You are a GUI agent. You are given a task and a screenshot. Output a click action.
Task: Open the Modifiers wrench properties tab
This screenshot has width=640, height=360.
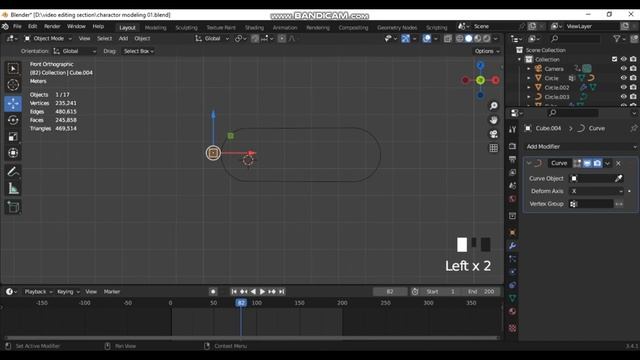pyautogui.click(x=512, y=246)
